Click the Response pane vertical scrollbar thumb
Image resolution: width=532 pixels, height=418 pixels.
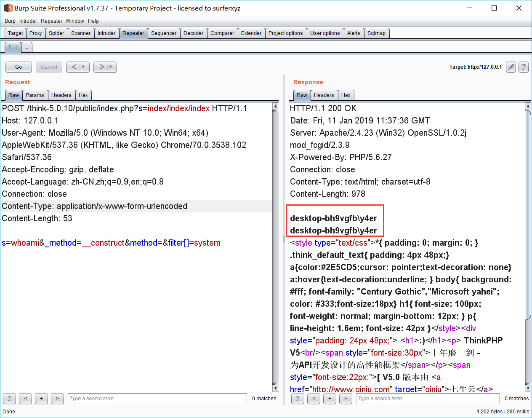tap(528, 215)
